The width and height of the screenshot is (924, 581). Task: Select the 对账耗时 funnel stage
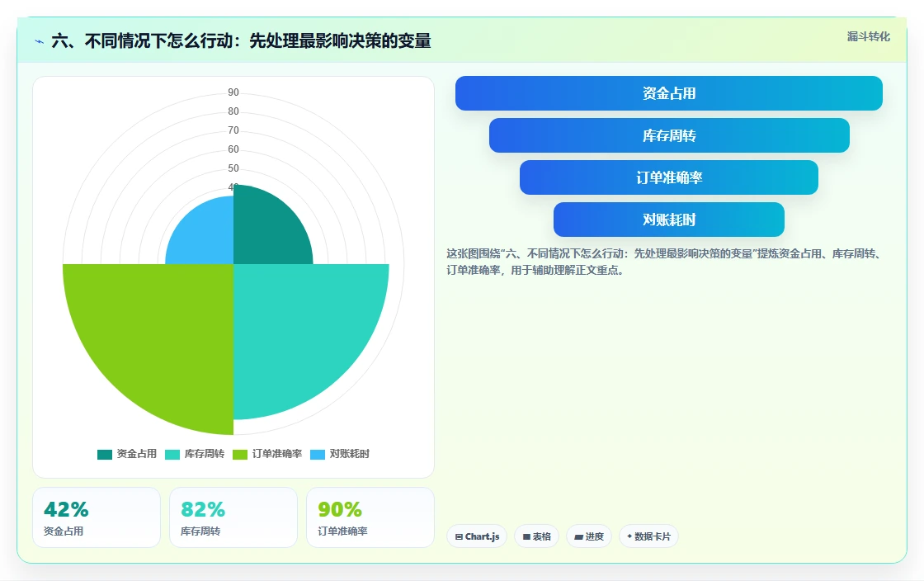(x=669, y=220)
